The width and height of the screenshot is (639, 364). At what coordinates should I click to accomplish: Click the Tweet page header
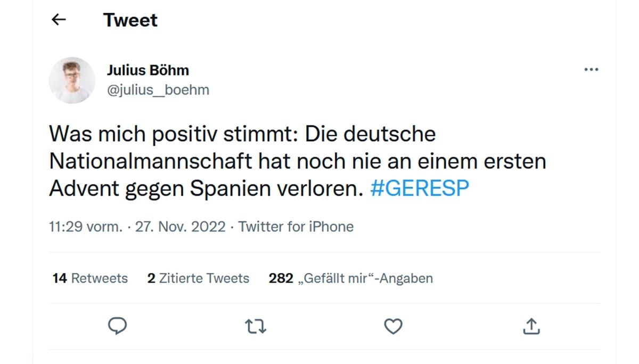[x=130, y=20]
